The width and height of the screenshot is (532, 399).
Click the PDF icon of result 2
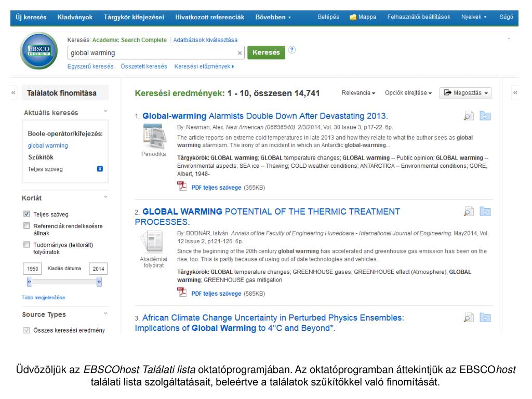[x=182, y=292]
